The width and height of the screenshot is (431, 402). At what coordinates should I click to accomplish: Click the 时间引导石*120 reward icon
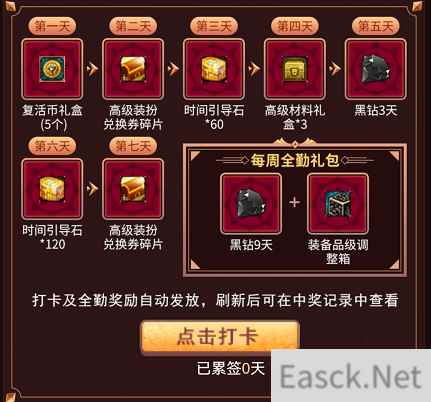tap(52, 189)
